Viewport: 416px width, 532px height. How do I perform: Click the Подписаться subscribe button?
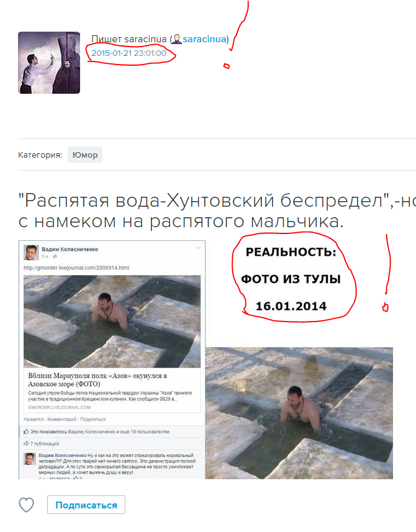coord(86,505)
